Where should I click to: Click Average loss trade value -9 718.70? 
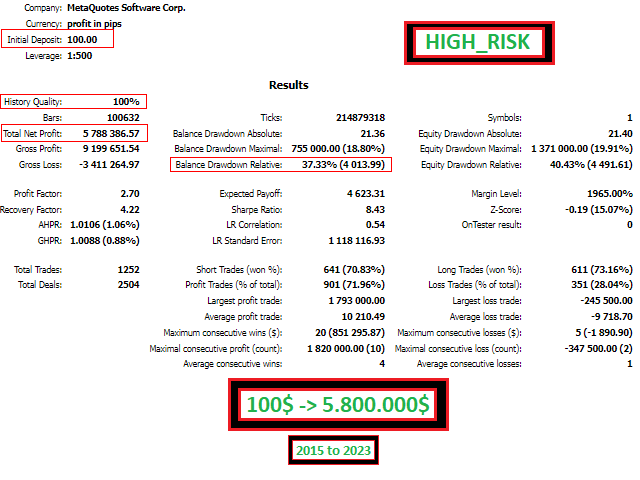(x=611, y=316)
